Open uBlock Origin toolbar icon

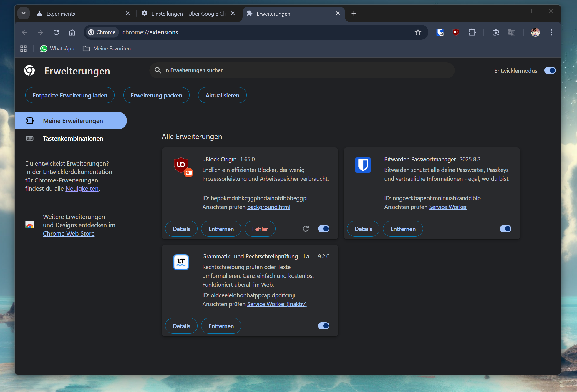tap(456, 32)
